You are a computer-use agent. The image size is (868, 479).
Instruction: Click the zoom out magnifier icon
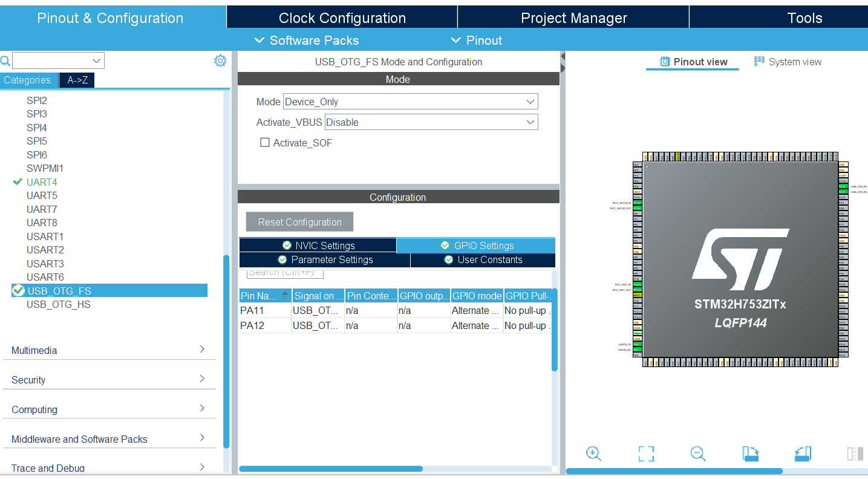point(698,454)
